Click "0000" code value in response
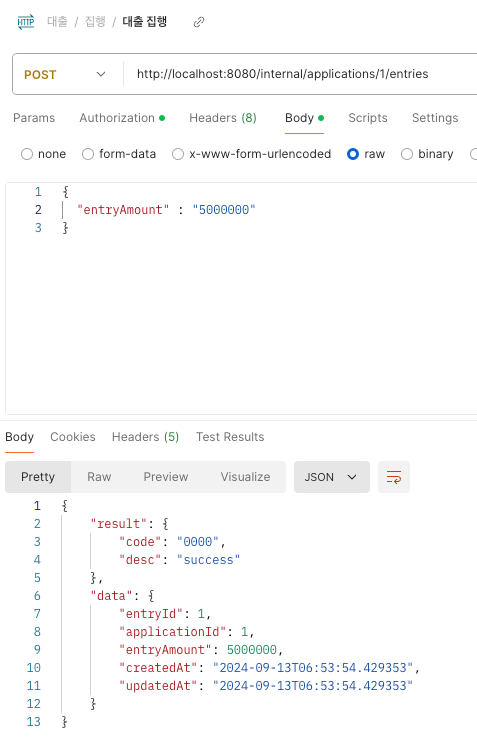 pyautogui.click(x=198, y=542)
